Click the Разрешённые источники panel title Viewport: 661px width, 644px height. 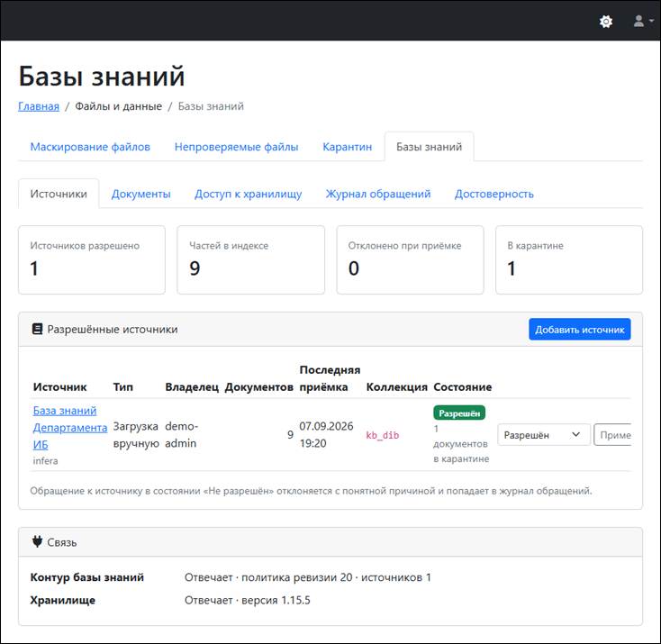click(113, 330)
